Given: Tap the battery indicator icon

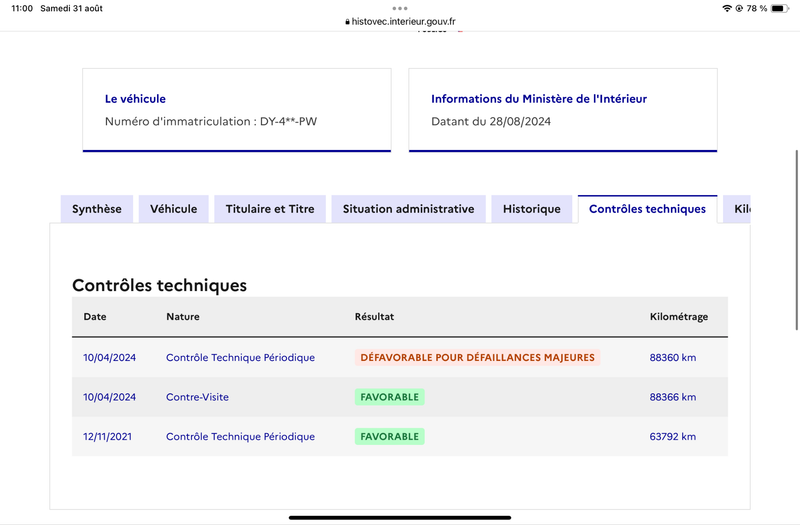Looking at the screenshot, I should coord(780,8).
